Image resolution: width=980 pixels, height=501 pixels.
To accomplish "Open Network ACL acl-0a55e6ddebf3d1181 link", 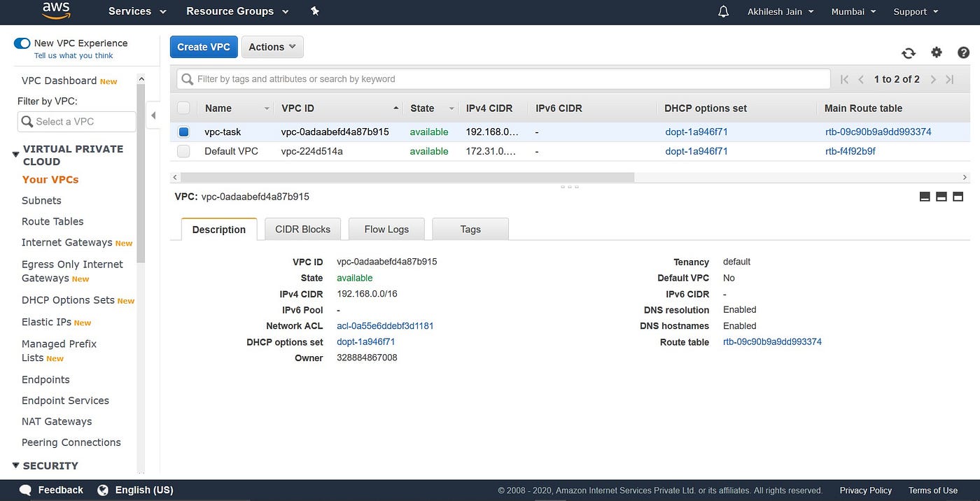I will (x=385, y=326).
